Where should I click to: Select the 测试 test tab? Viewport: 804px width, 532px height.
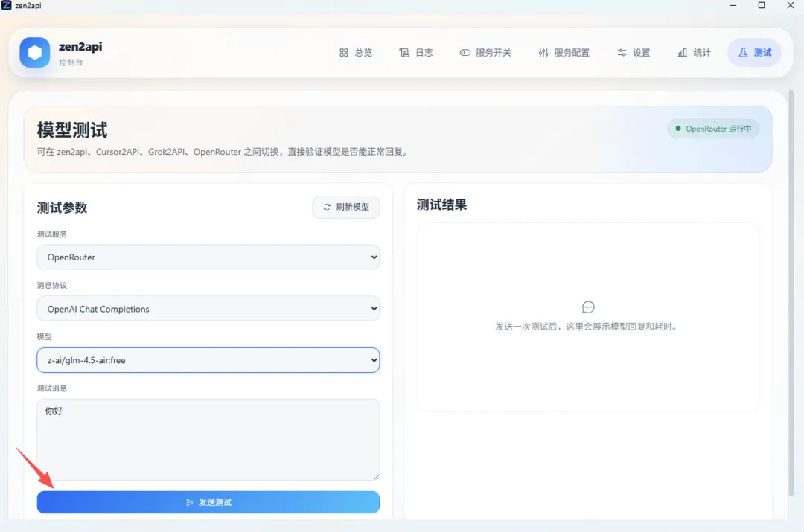click(x=755, y=52)
